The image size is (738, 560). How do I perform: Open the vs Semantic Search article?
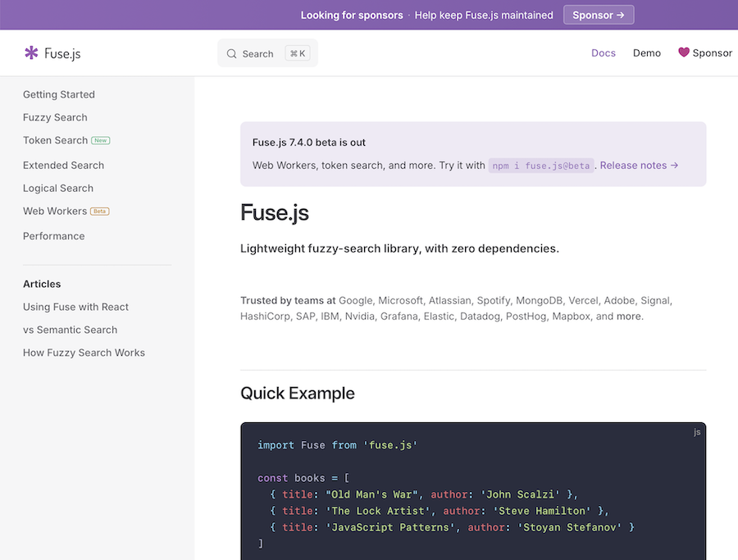(x=71, y=330)
